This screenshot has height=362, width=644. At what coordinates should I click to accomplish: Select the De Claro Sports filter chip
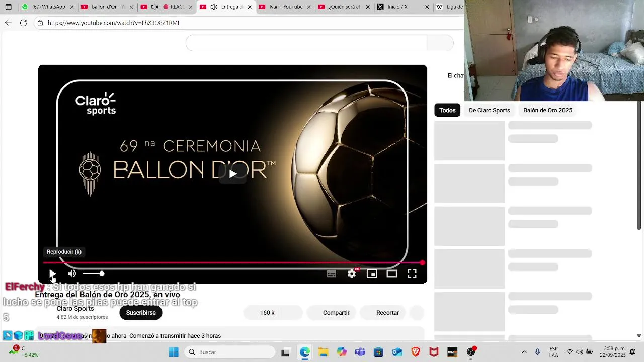(x=490, y=110)
